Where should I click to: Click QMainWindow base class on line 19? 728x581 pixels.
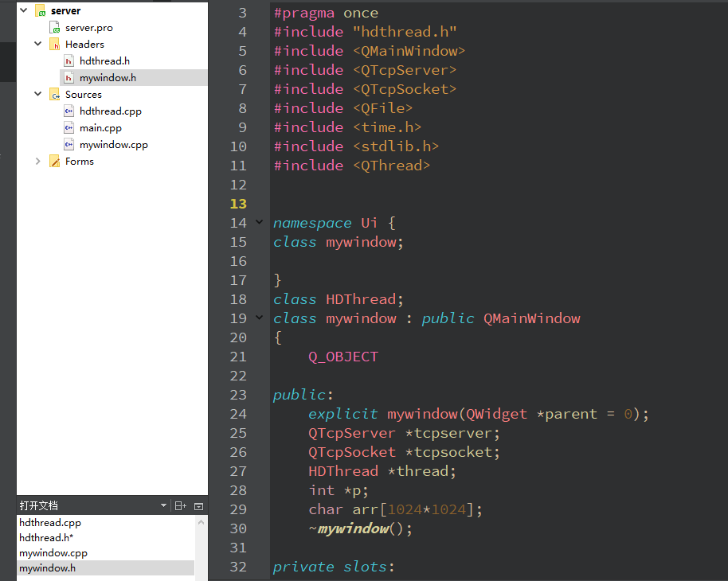click(x=531, y=318)
